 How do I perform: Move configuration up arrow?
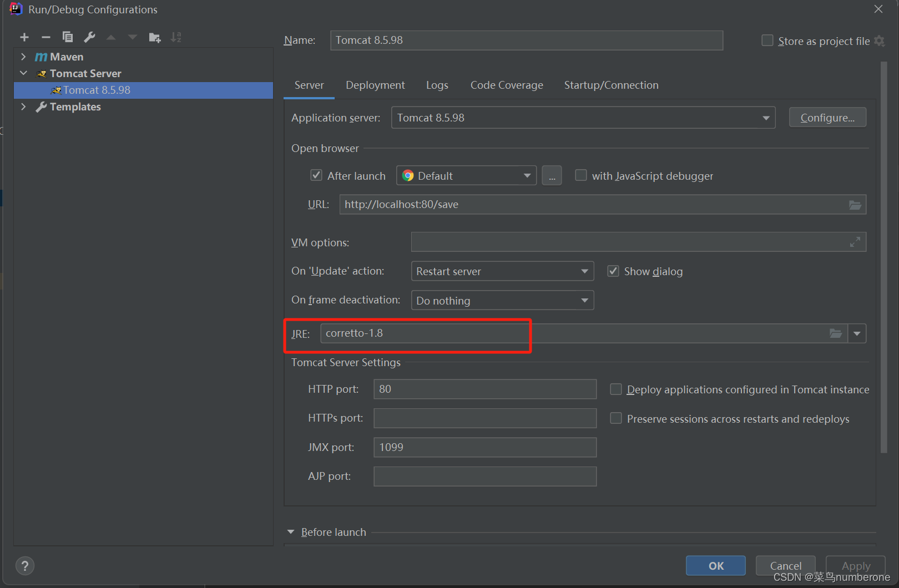(111, 37)
